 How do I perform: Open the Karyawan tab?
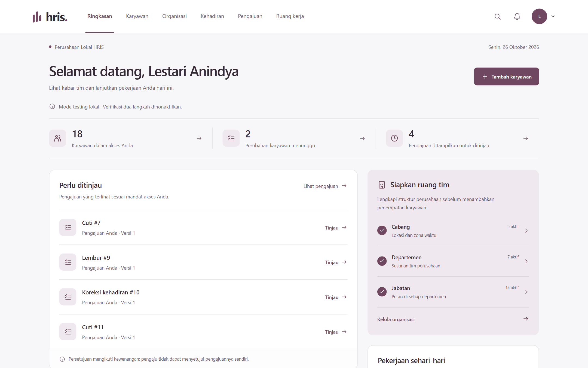(137, 16)
